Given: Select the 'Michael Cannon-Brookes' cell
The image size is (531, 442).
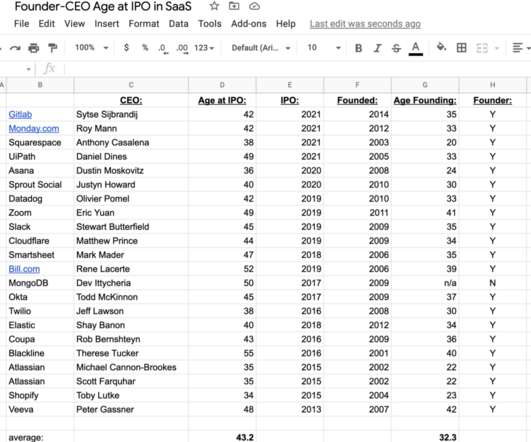Looking at the screenshot, I should point(131,367).
